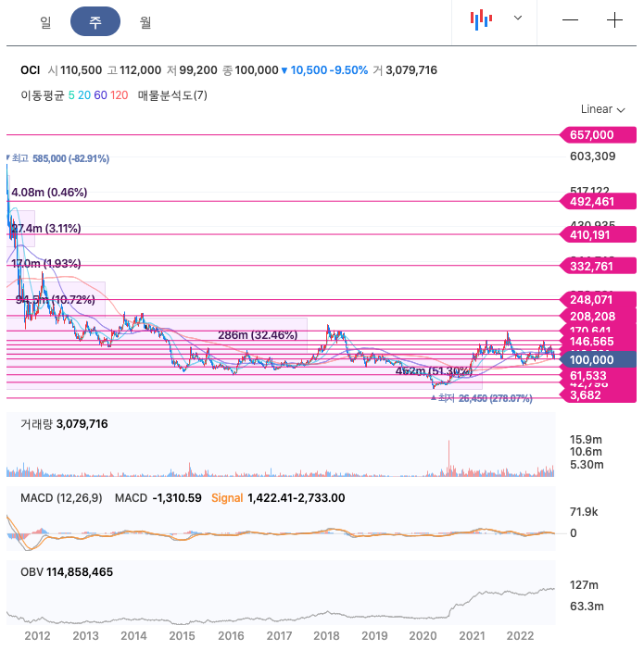Click the 최고 585,000 high marker

click(x=58, y=158)
